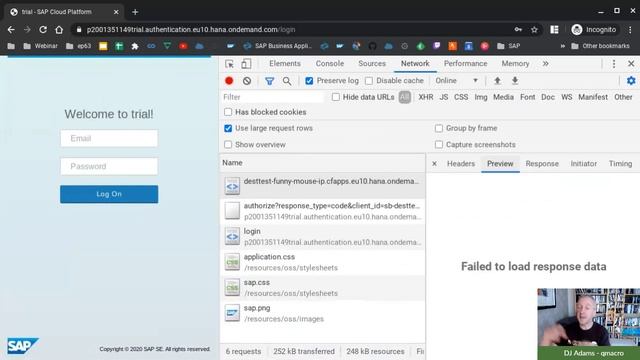Open the SAP bookmarks folder
Viewport: 640px width, 360px height.
[508, 46]
